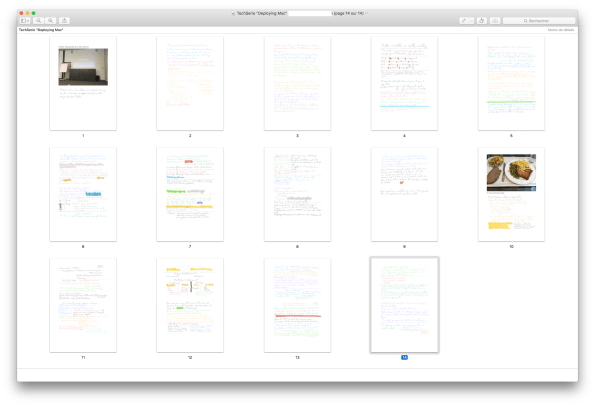Select page 8 thumbnail
The image size is (595, 406).
(x=298, y=194)
